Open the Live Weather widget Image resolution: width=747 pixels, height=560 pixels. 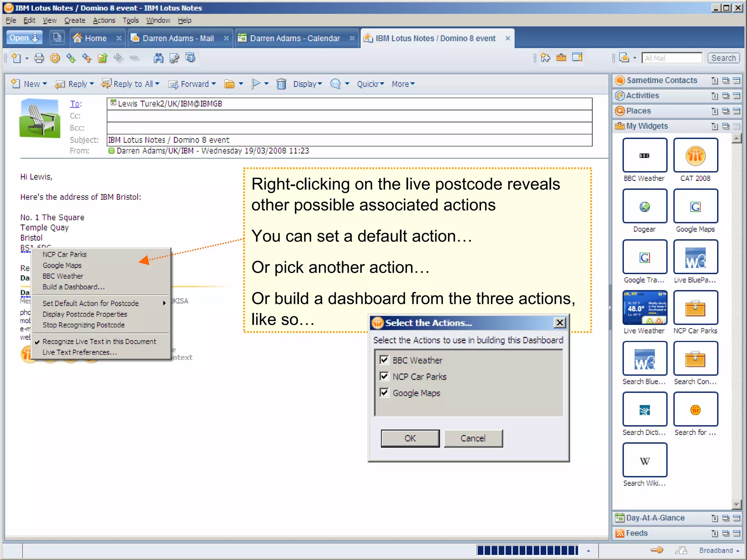pos(645,308)
